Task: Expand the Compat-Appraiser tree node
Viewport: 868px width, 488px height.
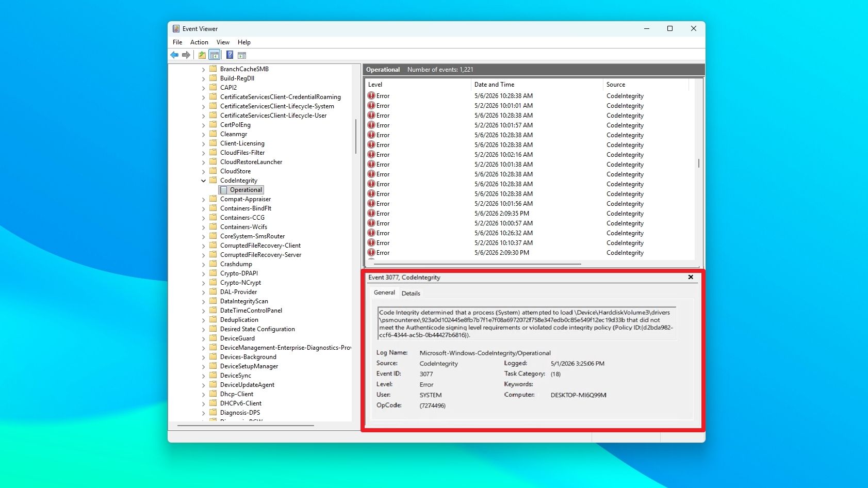Action: click(x=203, y=199)
